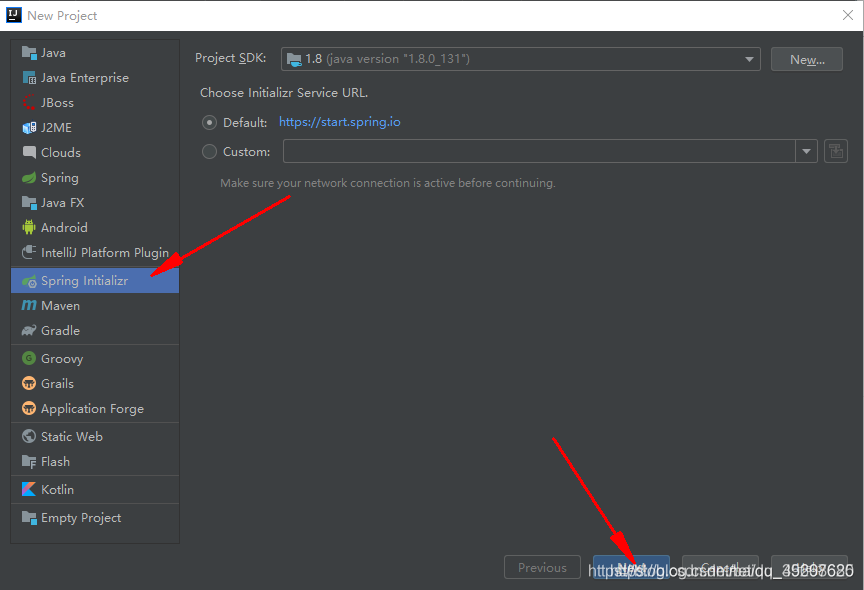Close the New Project dialog
Screen dimensions: 864x590
[x=848, y=15]
